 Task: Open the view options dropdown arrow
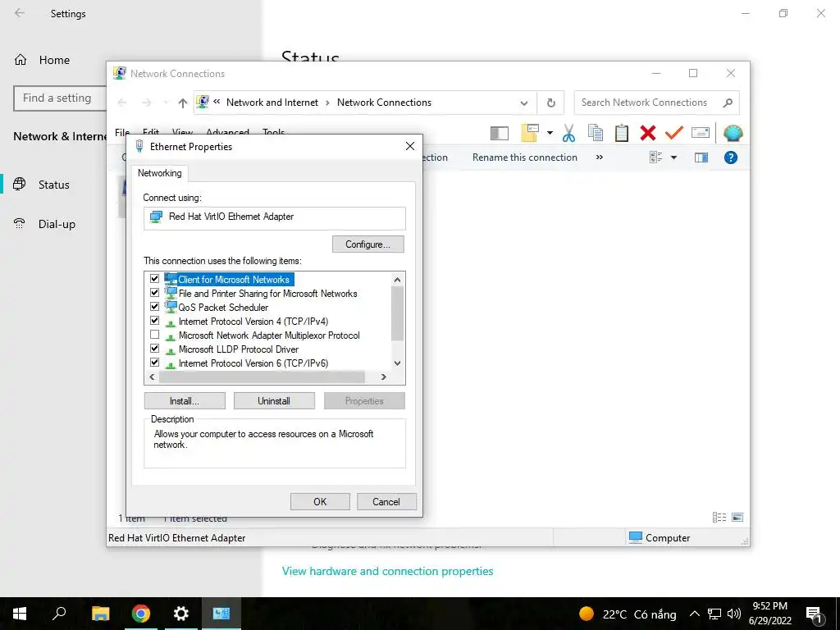click(x=673, y=157)
